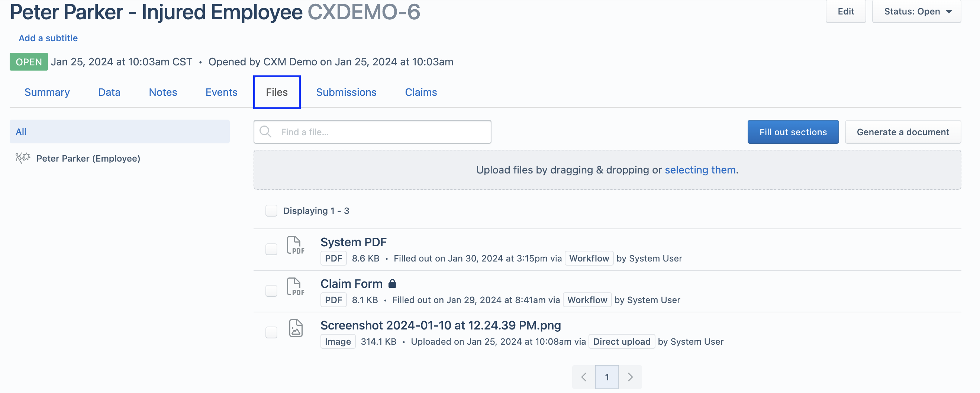The width and height of the screenshot is (980, 393).
Task: Open the Submissions tab
Action: [x=346, y=92]
